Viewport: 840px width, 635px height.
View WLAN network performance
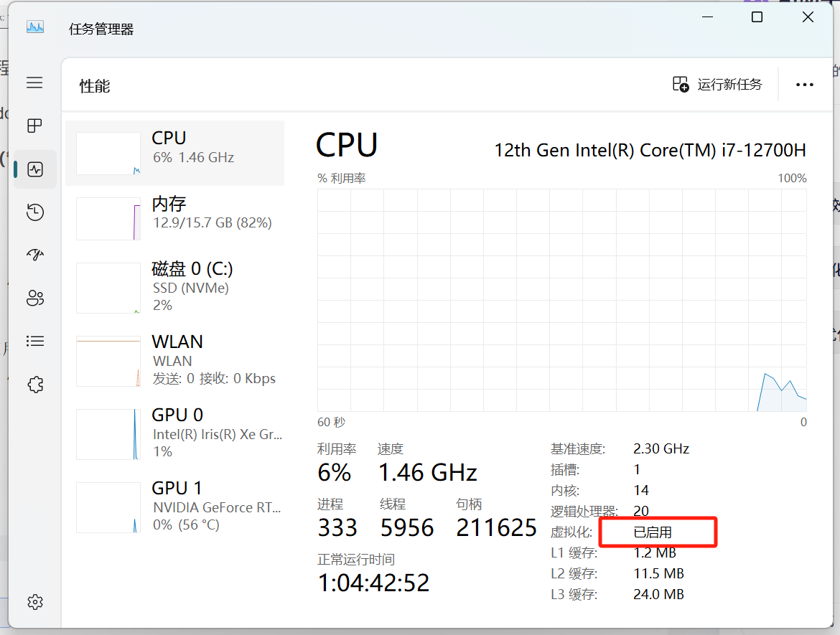pyautogui.click(x=176, y=359)
